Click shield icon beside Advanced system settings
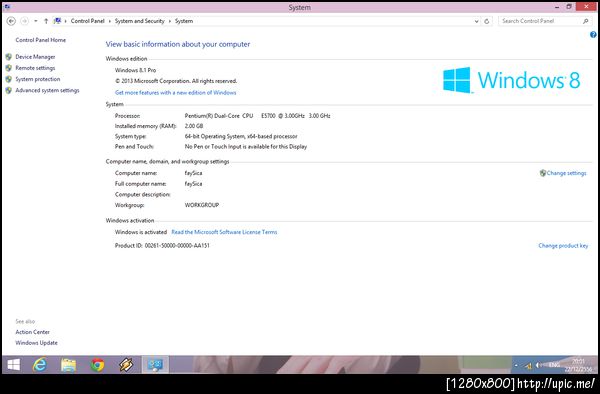The width and height of the screenshot is (600, 394). pos(8,90)
